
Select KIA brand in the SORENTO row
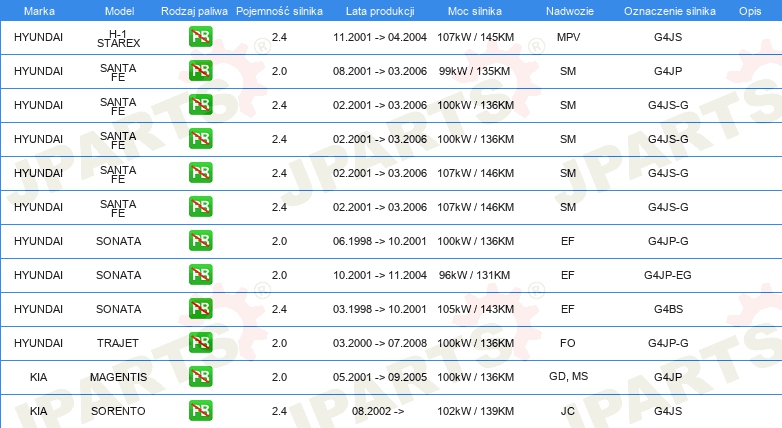[38, 411]
